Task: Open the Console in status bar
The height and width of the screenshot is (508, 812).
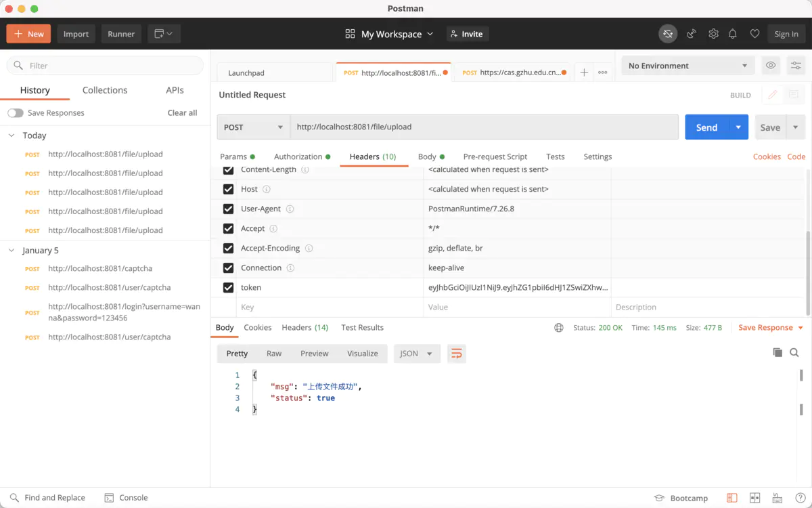Action: pyautogui.click(x=126, y=498)
